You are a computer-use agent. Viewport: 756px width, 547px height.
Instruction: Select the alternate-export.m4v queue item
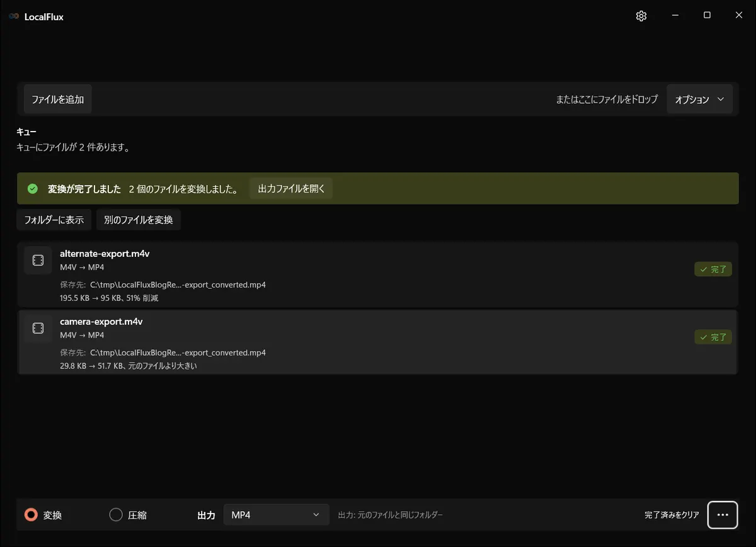(x=378, y=275)
